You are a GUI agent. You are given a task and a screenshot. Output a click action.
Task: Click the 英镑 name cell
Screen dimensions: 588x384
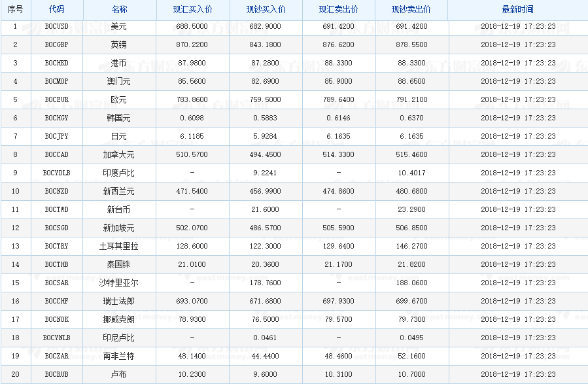[x=119, y=44]
